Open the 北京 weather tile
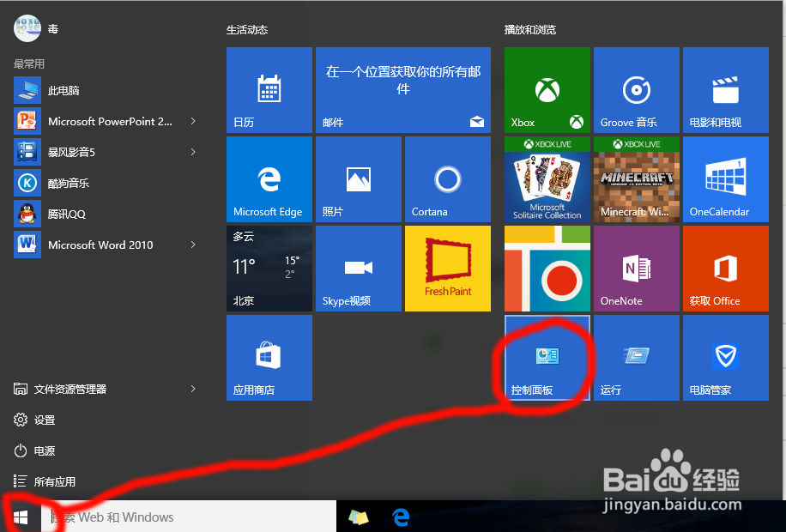The width and height of the screenshot is (786, 532). pyautogui.click(x=269, y=269)
